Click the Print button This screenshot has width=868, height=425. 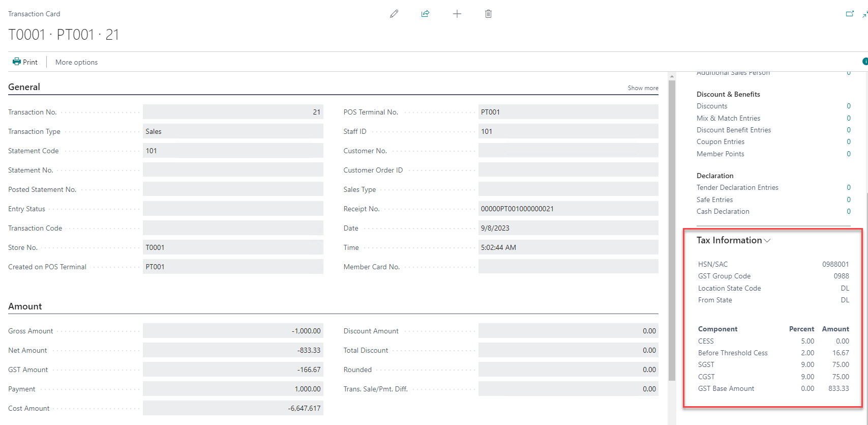pyautogui.click(x=25, y=62)
